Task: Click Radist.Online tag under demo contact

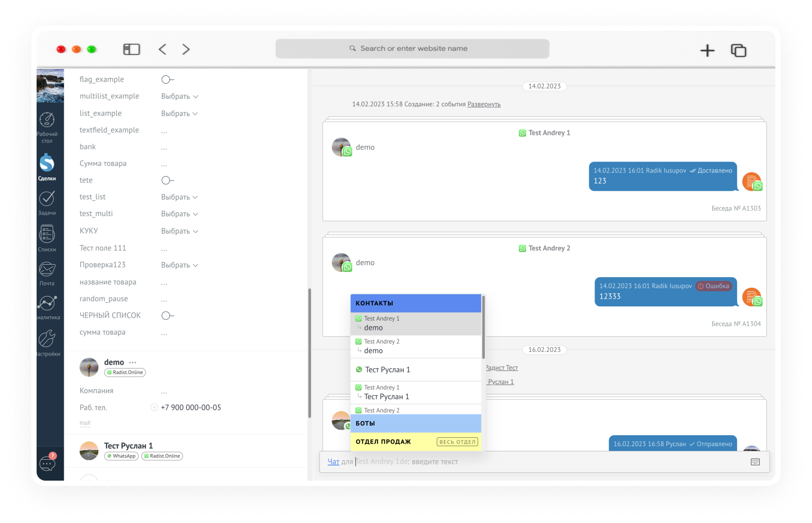Action: (125, 372)
